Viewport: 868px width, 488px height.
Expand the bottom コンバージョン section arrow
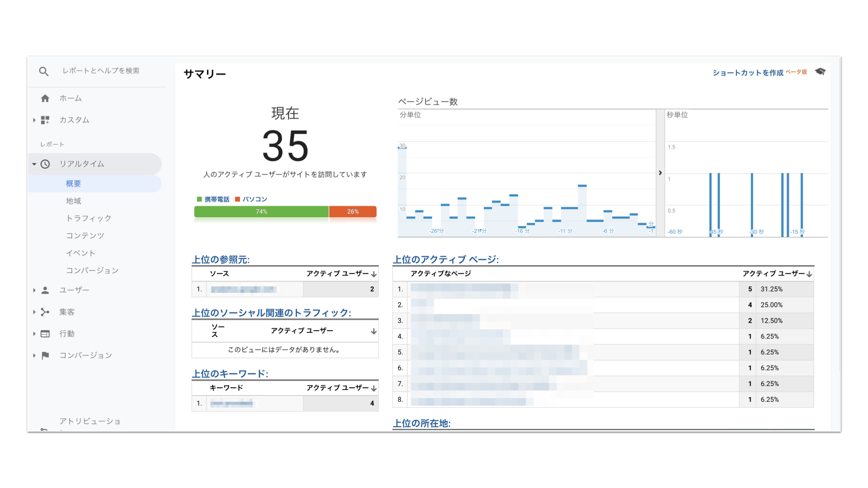(x=34, y=355)
